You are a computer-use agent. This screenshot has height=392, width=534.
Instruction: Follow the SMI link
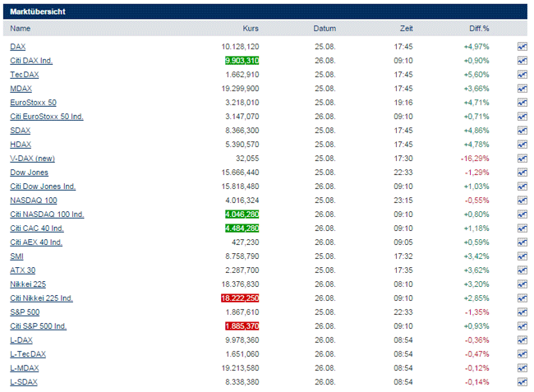(16, 256)
